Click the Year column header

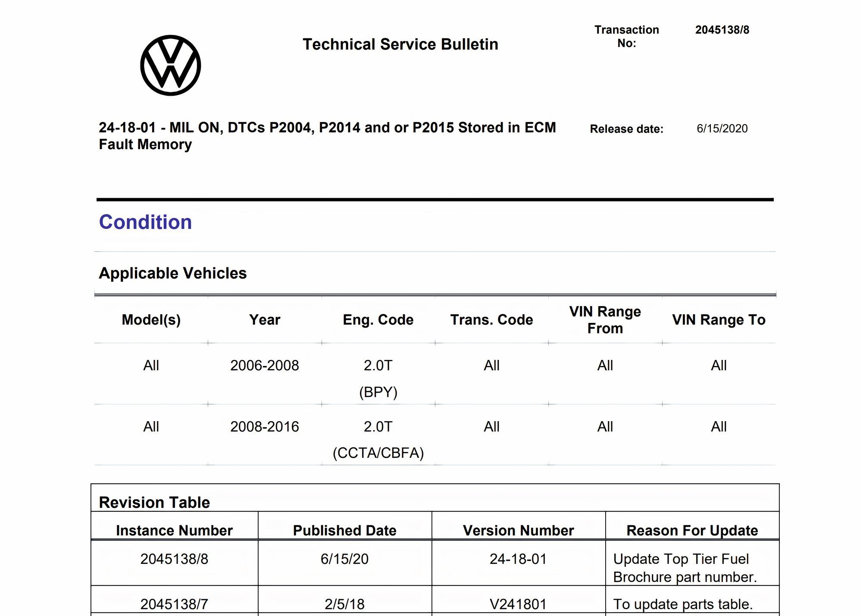coord(264,319)
